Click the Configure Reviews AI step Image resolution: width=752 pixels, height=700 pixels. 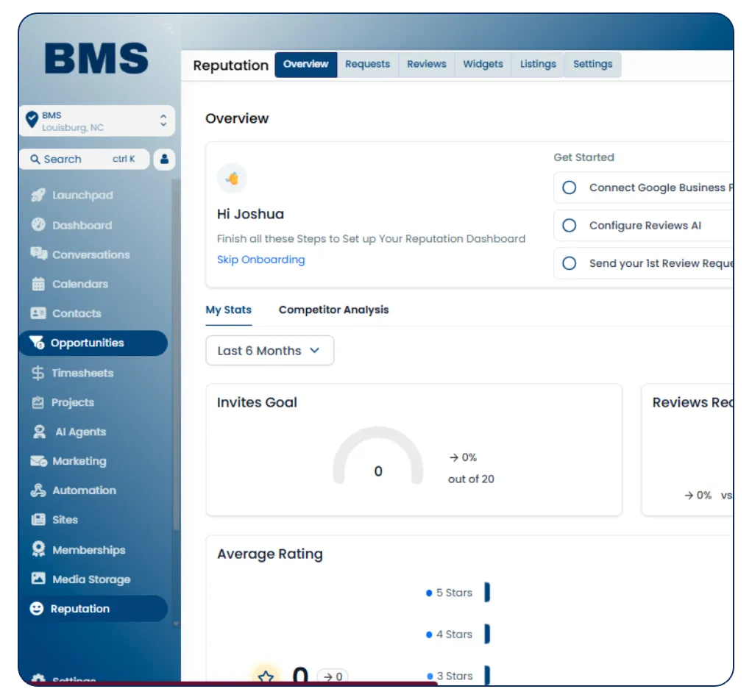643,225
